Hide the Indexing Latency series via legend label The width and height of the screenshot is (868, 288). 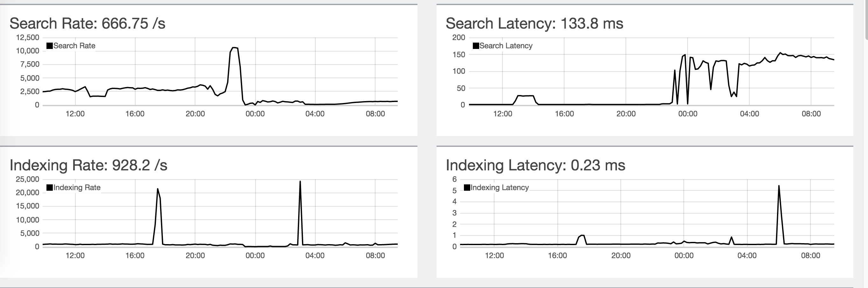499,188
